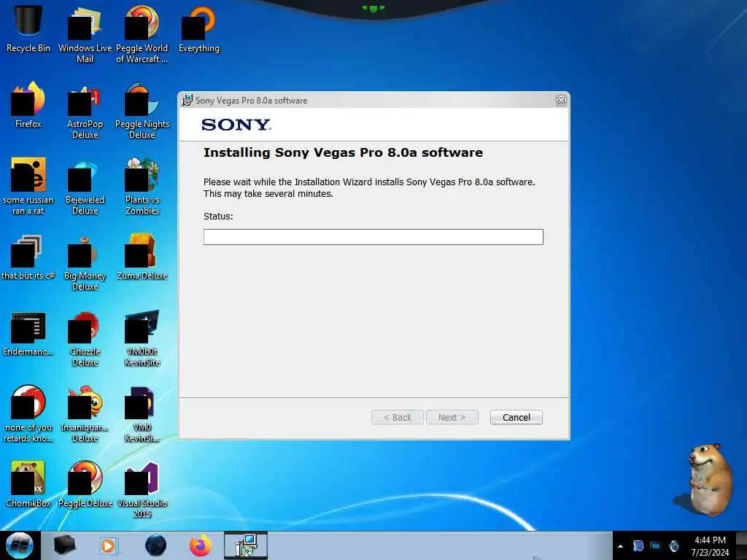
Task: Open the Recycle Bin desktop icon
Action: (x=28, y=28)
